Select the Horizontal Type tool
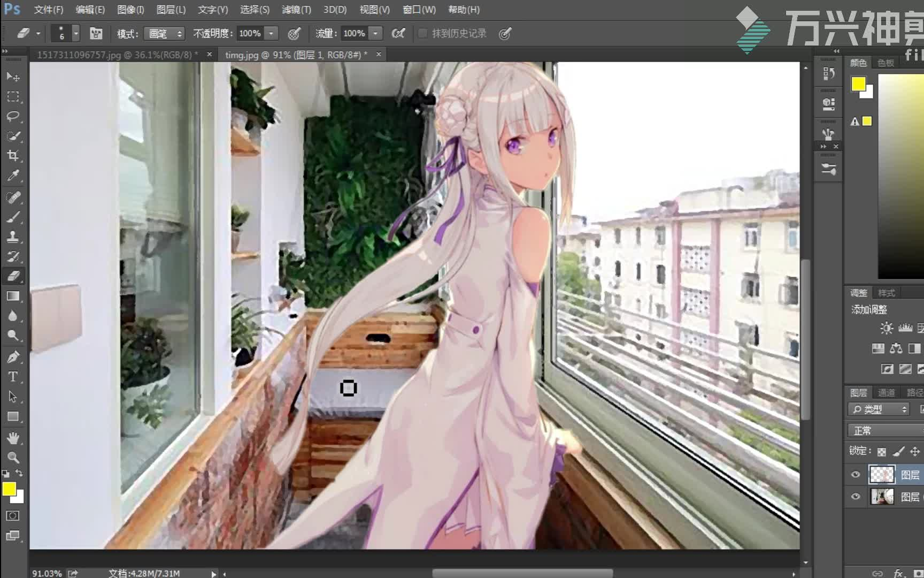Viewport: 924px width, 578px height. click(13, 377)
